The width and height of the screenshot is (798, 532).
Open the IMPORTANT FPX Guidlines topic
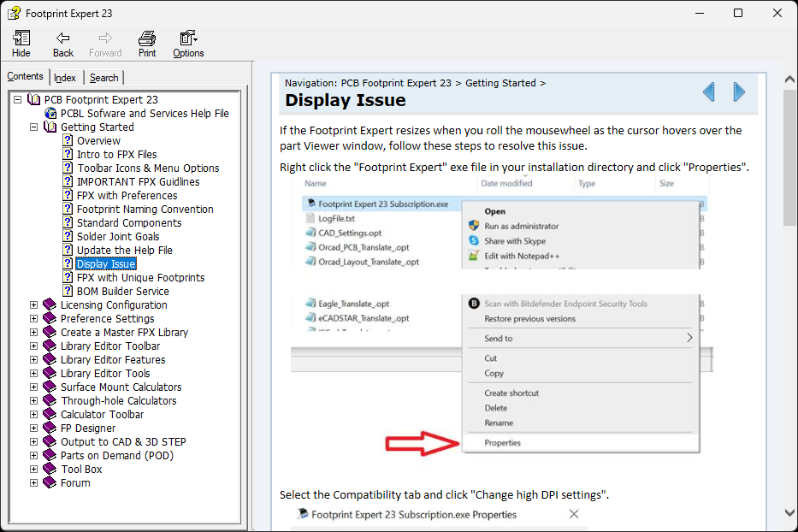pyautogui.click(x=138, y=181)
